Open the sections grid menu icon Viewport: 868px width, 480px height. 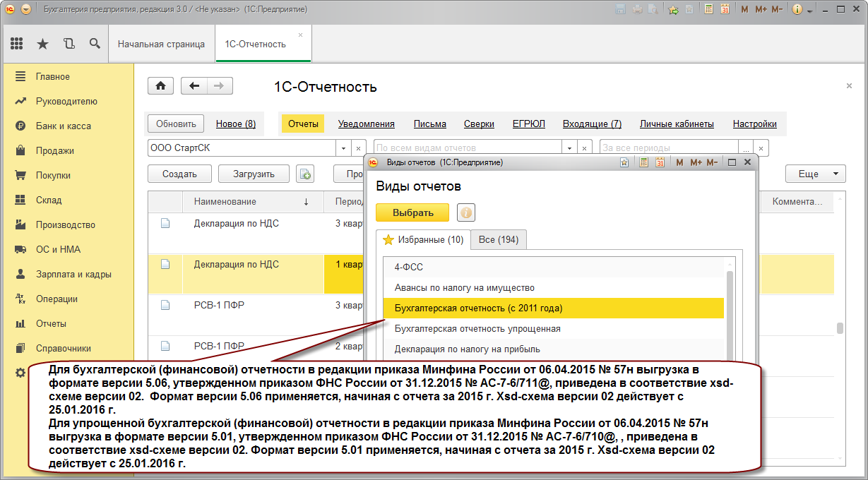pos(17,44)
